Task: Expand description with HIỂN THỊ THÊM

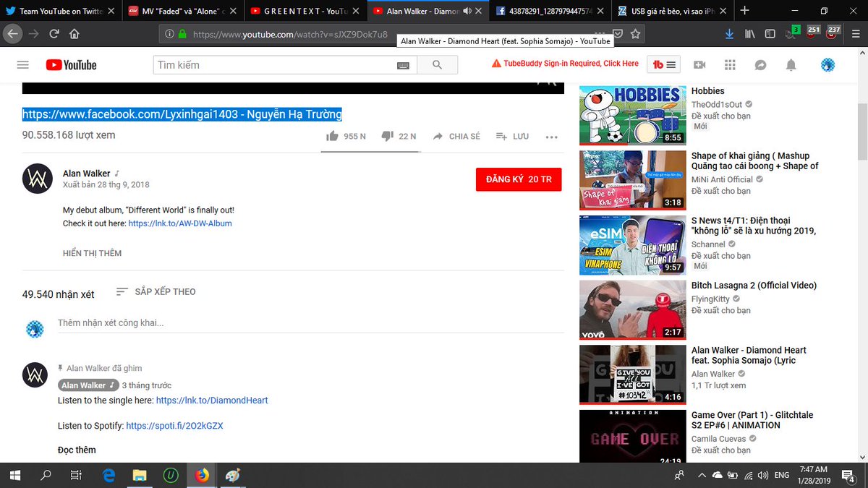Action: [92, 253]
